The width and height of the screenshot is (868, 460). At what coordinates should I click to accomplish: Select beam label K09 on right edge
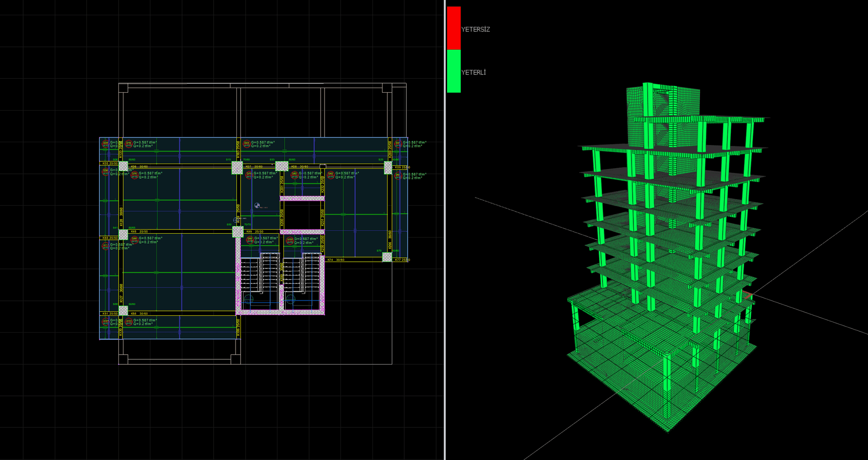pos(402,167)
